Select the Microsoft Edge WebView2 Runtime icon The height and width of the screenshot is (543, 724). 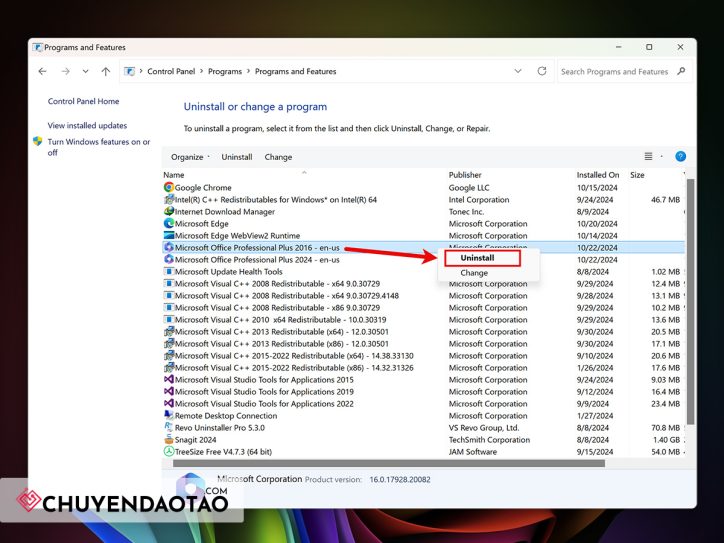169,235
